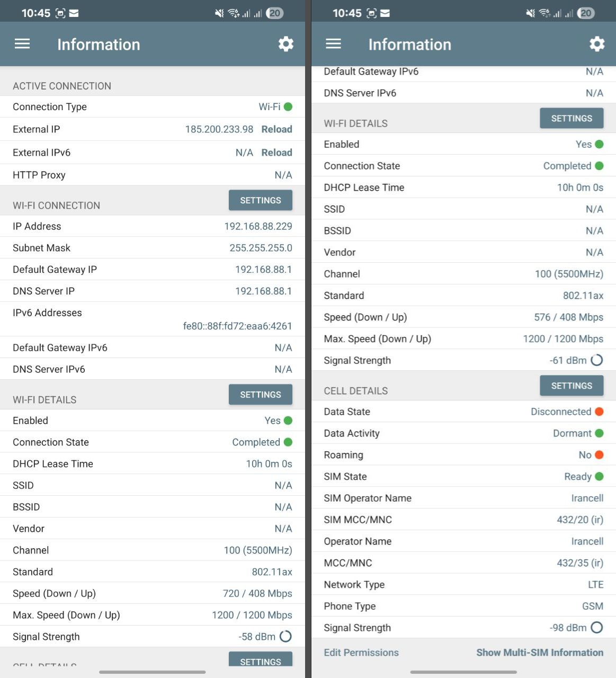Open the hamburger menu in the right screenshot

(x=333, y=44)
